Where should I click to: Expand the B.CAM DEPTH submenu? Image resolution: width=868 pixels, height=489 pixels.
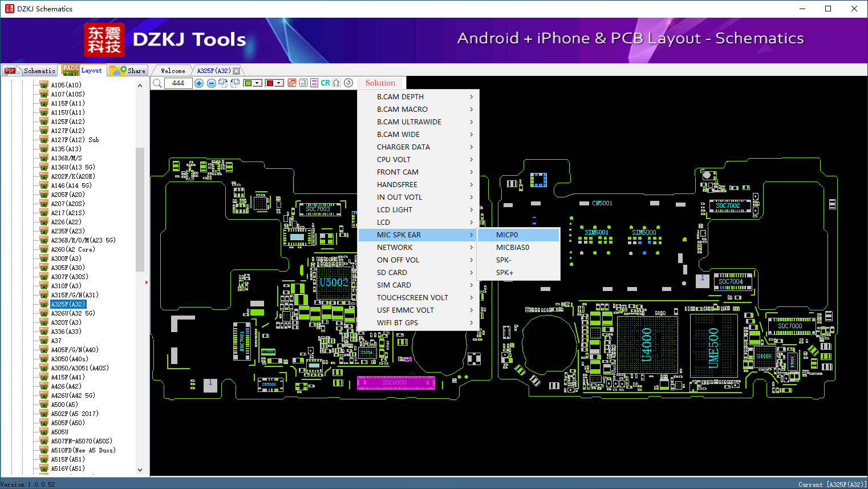[x=419, y=97]
